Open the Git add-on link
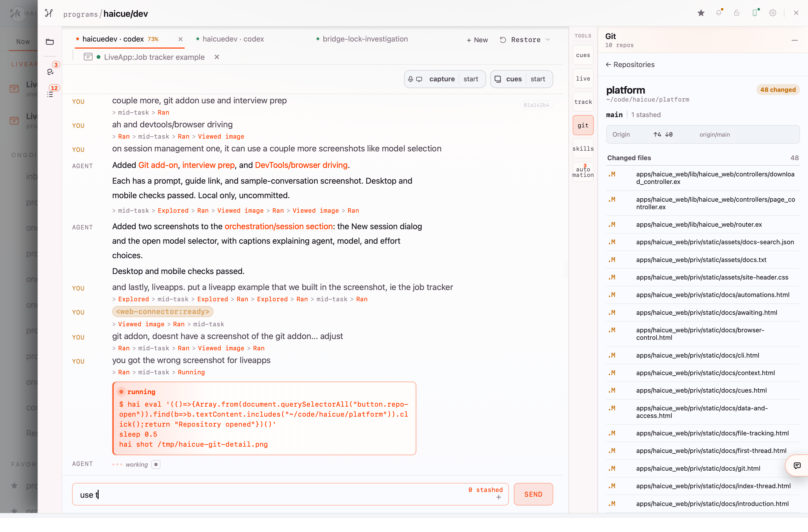Image resolution: width=808 pixels, height=532 pixels. tap(158, 165)
